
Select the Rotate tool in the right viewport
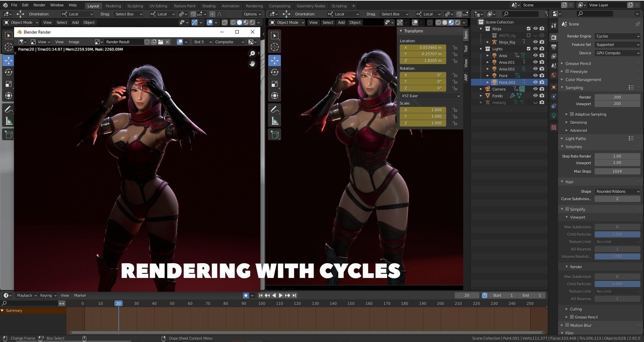pos(275,72)
